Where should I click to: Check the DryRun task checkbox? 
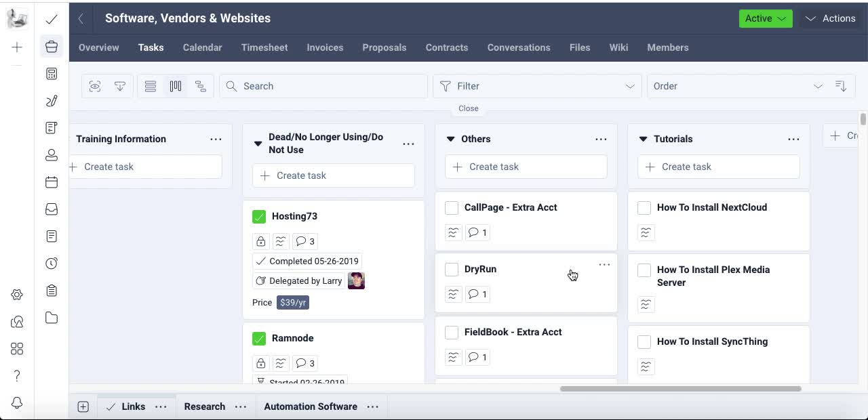pos(452,270)
